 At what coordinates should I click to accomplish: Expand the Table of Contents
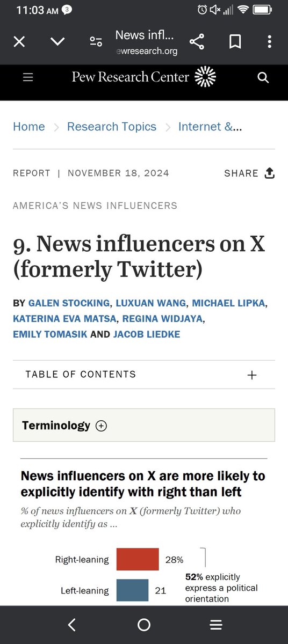(x=144, y=375)
